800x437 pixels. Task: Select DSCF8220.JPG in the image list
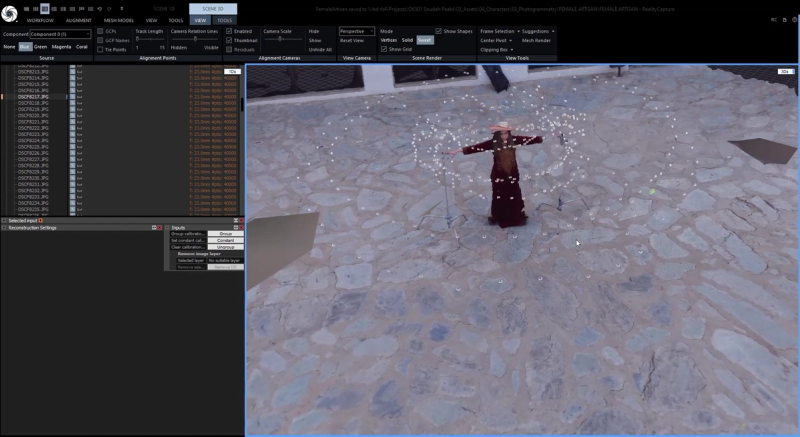[35, 115]
